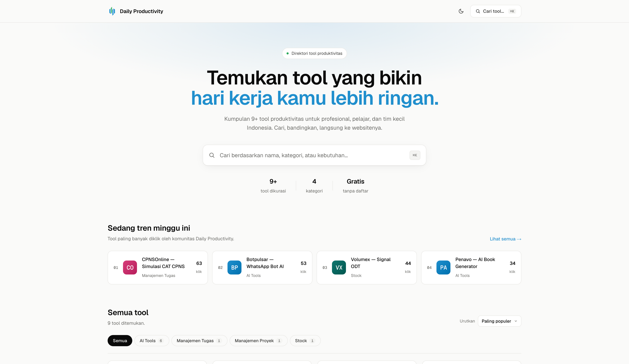
Task: Click rank number 02 on Botpulsar card
Action: tap(220, 268)
